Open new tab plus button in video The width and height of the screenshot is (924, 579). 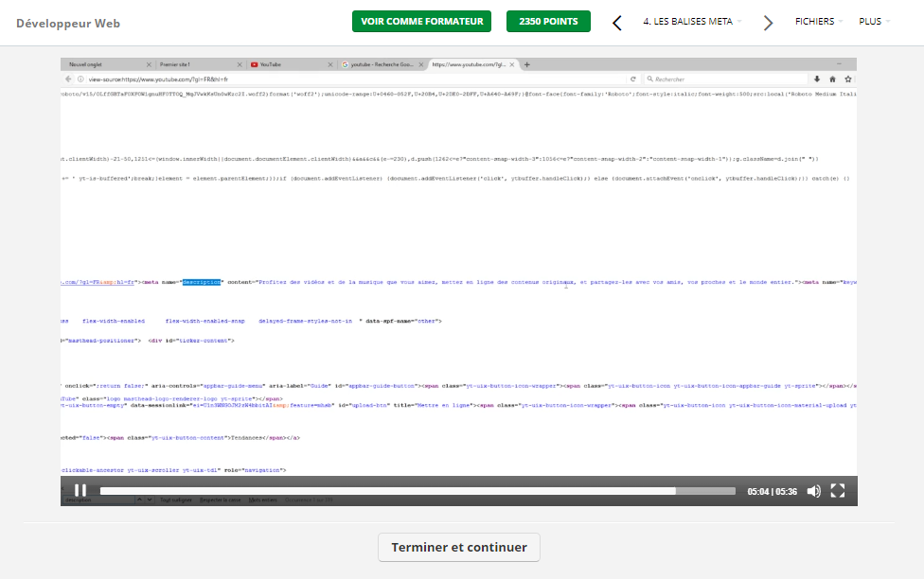pos(527,64)
